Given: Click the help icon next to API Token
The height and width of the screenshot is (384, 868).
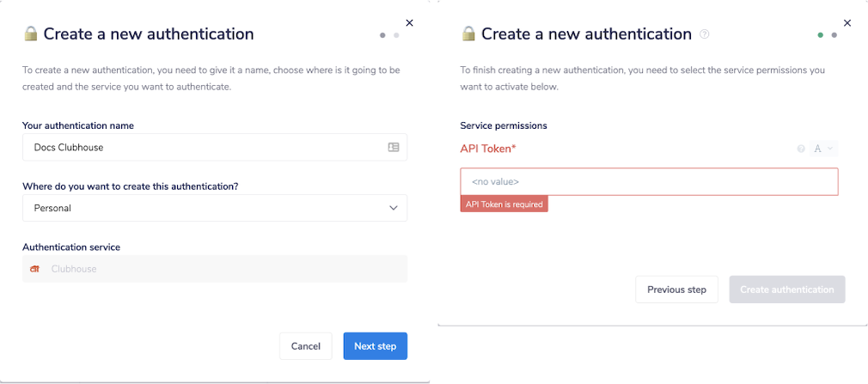Looking at the screenshot, I should (x=801, y=149).
